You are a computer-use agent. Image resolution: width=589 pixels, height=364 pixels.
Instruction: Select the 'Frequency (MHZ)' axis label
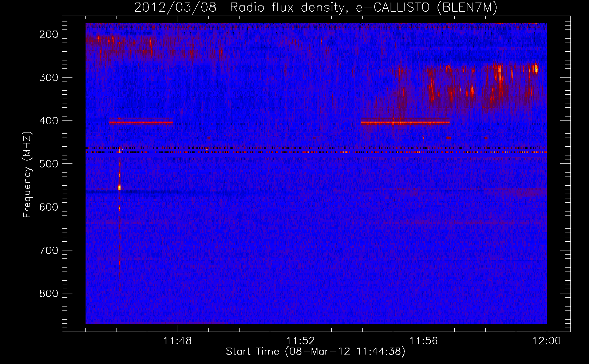click(x=27, y=174)
